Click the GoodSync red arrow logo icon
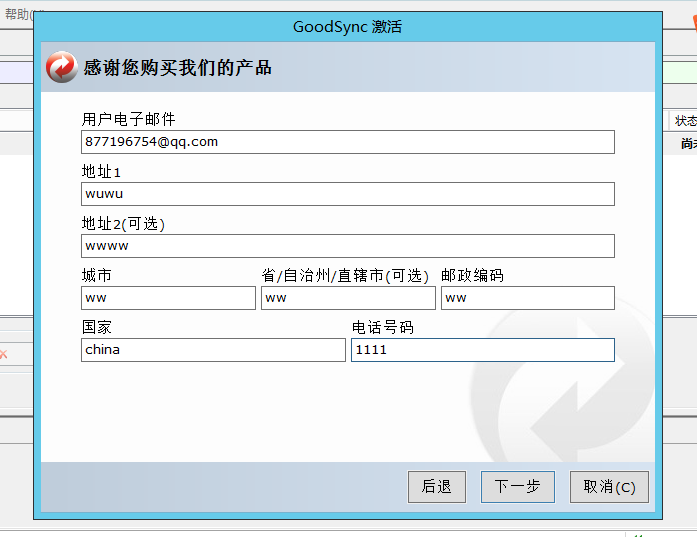Viewport: 697px width, 537px height. click(x=62, y=67)
